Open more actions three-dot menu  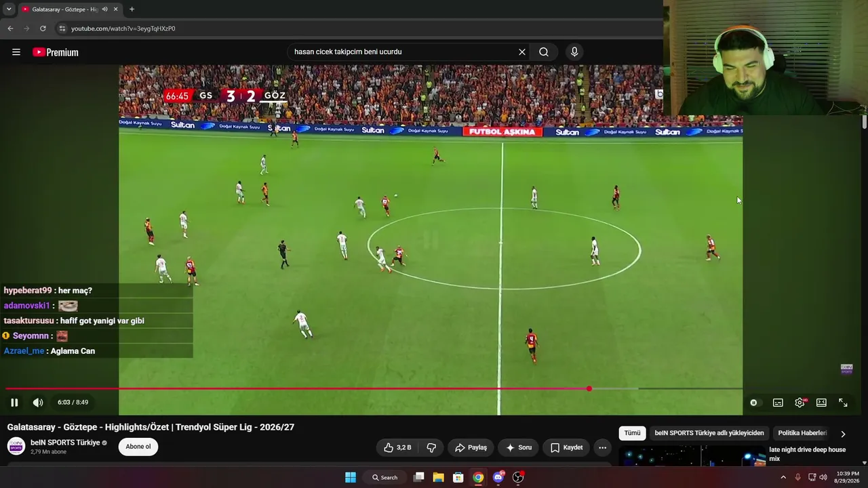[602, 447]
